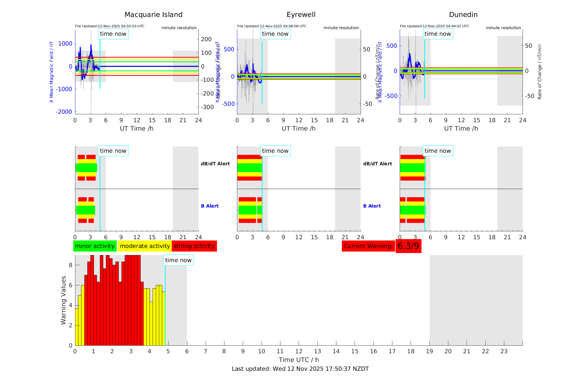The image size is (578, 392).
Task: Click 'time now' marker in Dunedin field plot
Action: pos(438,34)
